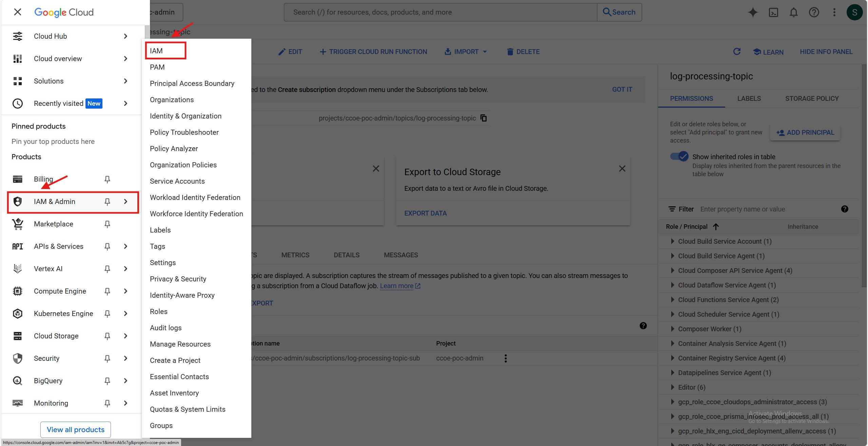
Task: Click the Gemini sparkle icon in header
Action: (x=753, y=13)
